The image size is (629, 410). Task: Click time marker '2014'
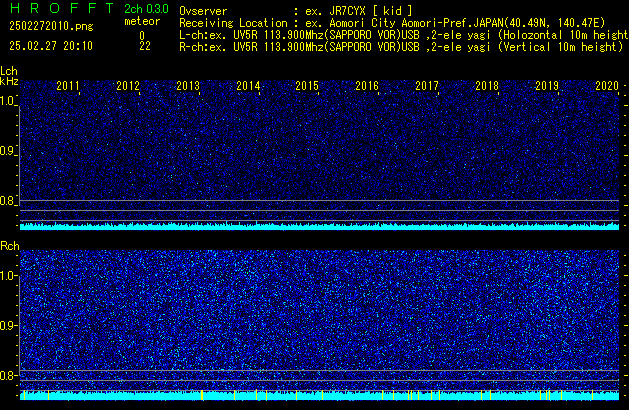tap(248, 86)
